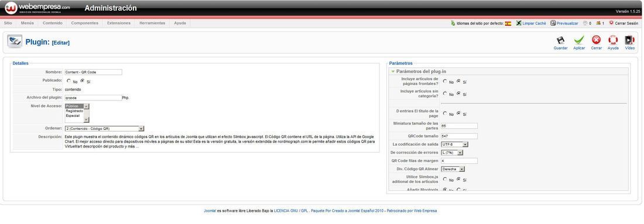Click the webempresa logo
The width and height of the screenshot is (644, 224).
[x=37, y=8]
